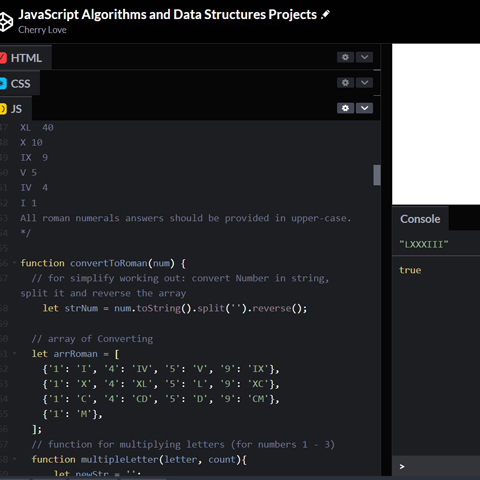Click code row {'1': 'M'}
Image resolution: width=480 pixels, height=480 pixels.
(72, 414)
